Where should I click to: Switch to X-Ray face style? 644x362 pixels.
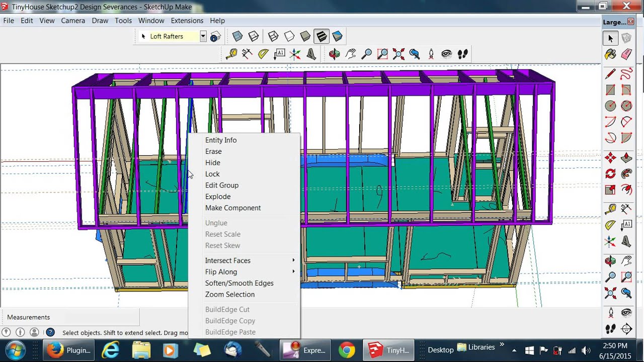237,36
